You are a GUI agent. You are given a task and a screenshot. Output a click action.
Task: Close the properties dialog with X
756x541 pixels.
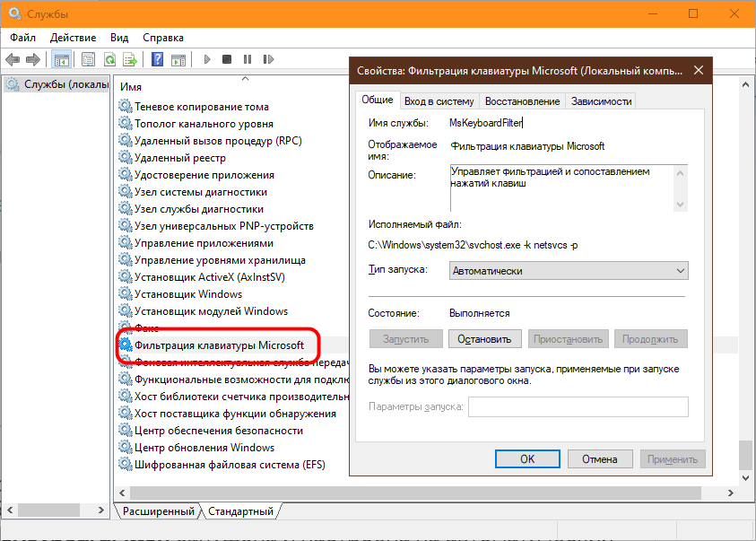click(698, 70)
